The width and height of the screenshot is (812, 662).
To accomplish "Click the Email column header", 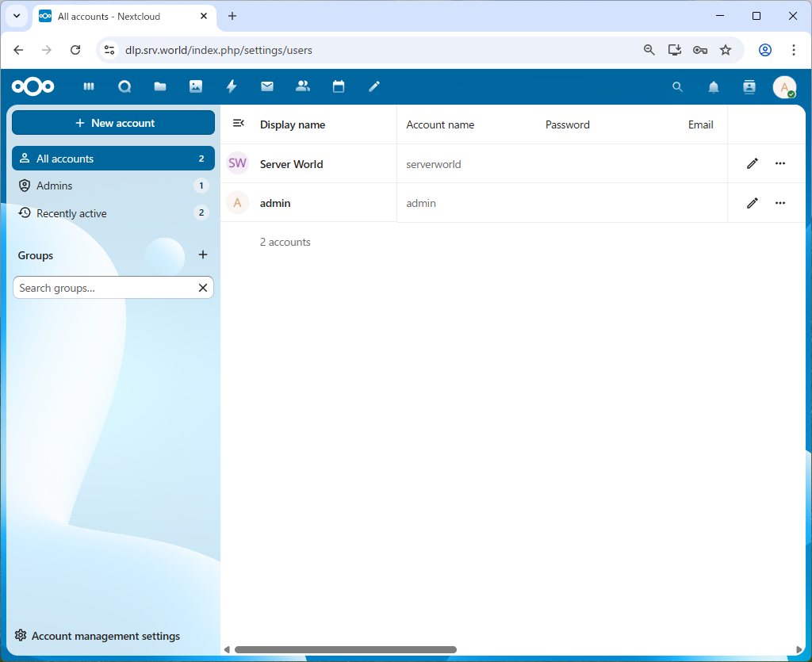I will coord(701,124).
